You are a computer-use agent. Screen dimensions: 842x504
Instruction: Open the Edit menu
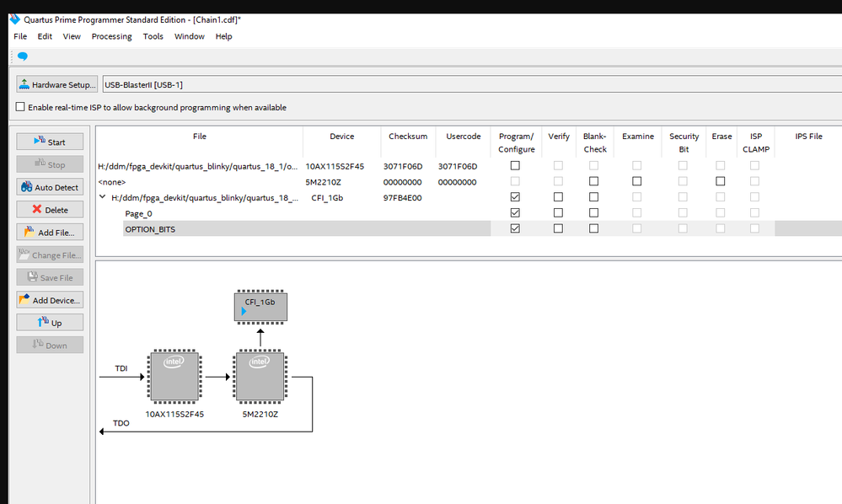pos(45,36)
